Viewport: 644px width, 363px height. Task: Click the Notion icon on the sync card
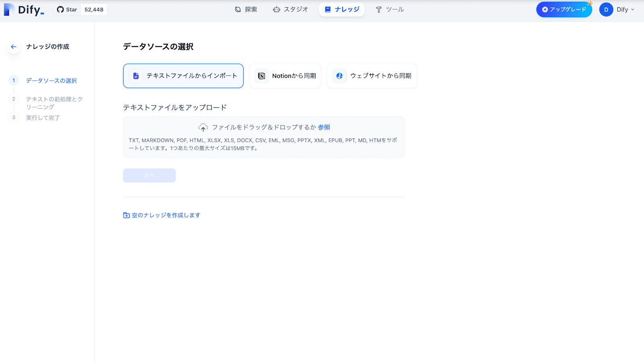click(262, 76)
